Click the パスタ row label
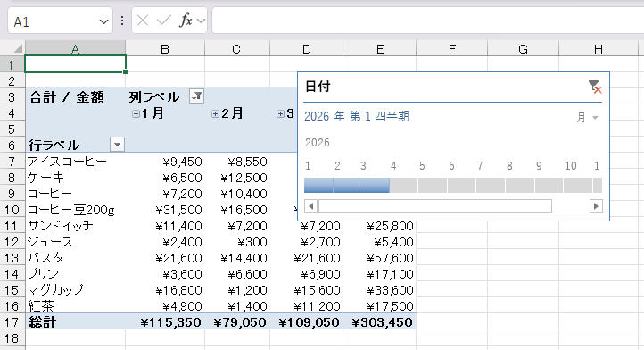Screen dimensions: 644x350 click(45, 258)
